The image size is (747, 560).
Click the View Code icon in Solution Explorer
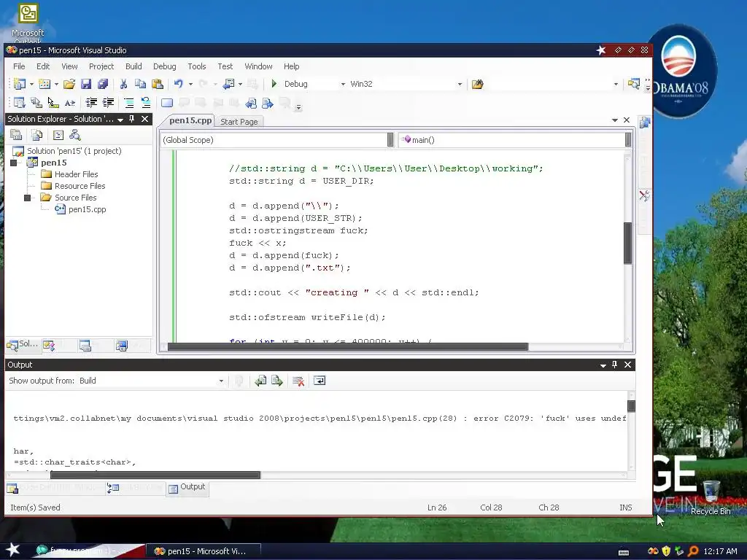point(58,135)
